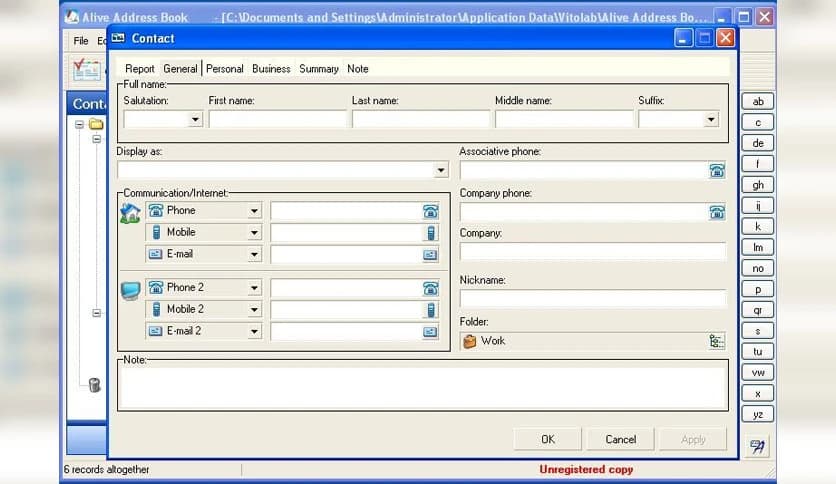Click the 'no' alphabet filter button
The width and height of the screenshot is (836, 484).
pos(758,268)
